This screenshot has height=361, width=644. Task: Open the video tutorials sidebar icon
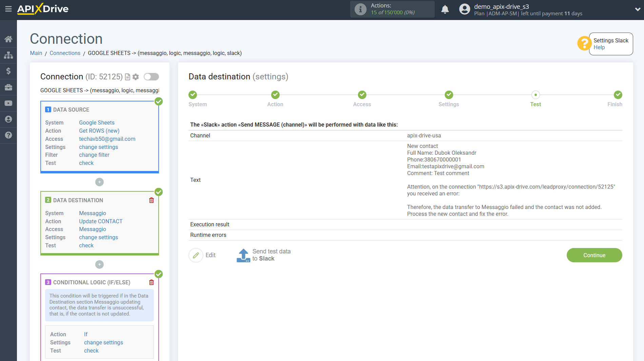8,103
